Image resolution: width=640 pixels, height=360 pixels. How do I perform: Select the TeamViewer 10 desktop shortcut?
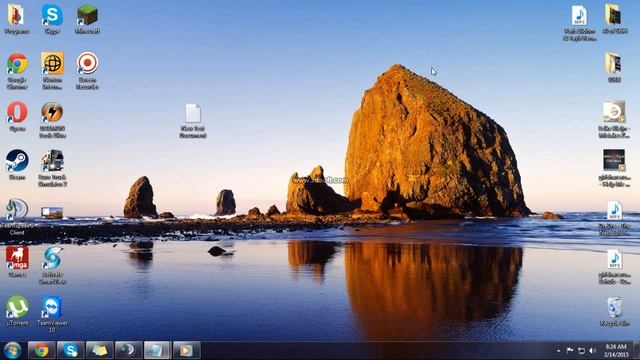pyautogui.click(x=52, y=313)
